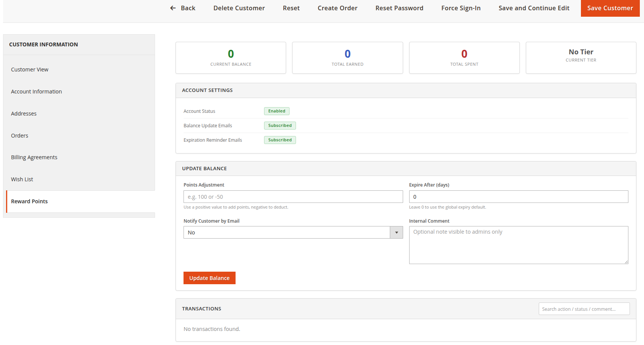Click the Total Earned card
Viewport: 644px width, 345px height.
pos(347,58)
